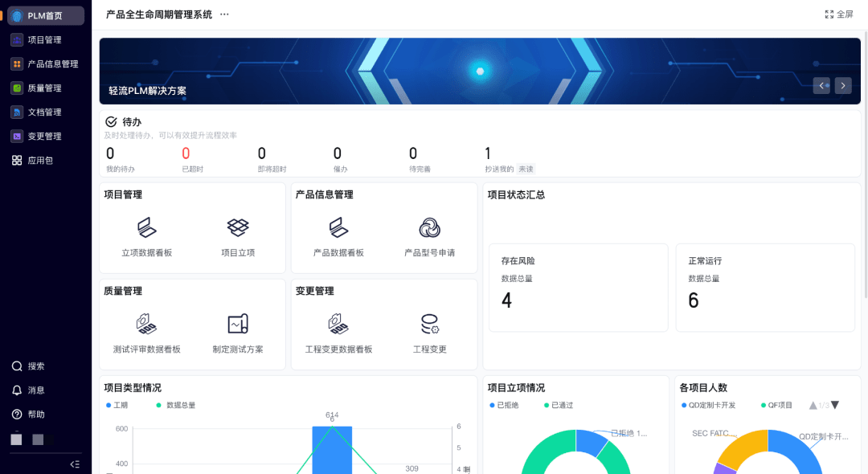Click the blue 614 bar in chart
This screenshot has width=868, height=474.
point(332,450)
